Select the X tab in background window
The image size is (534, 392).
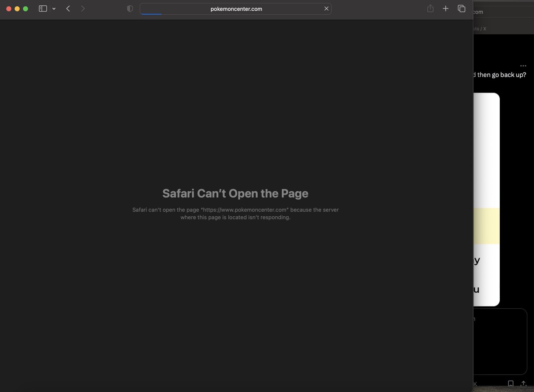503,28
